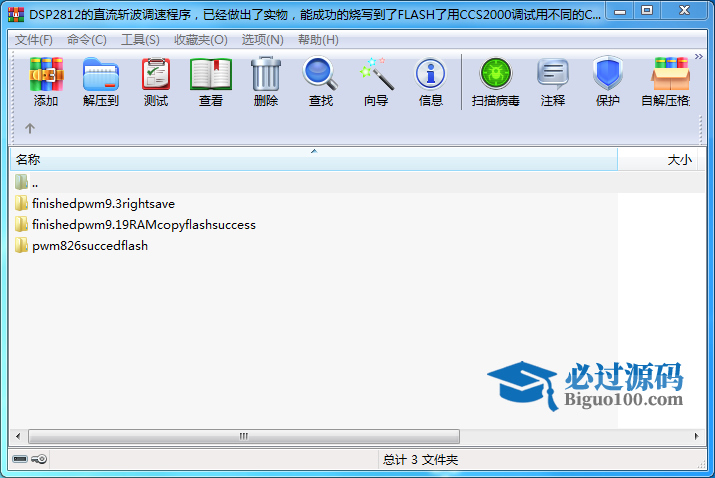Image resolution: width=715 pixels, height=478 pixels.
Task: Run the Test (测试) archive tool
Action: tap(156, 81)
